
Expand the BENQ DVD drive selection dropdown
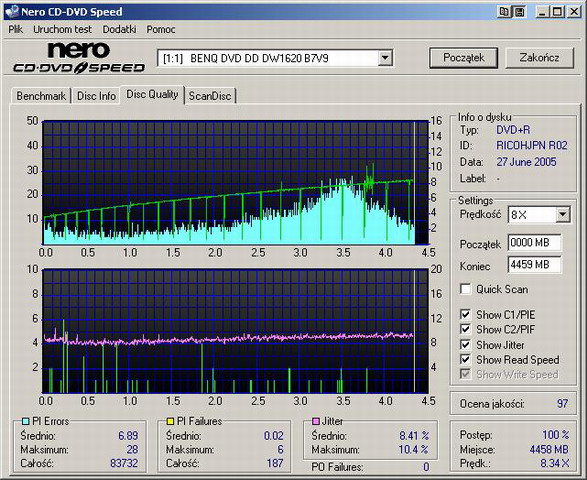coord(384,58)
